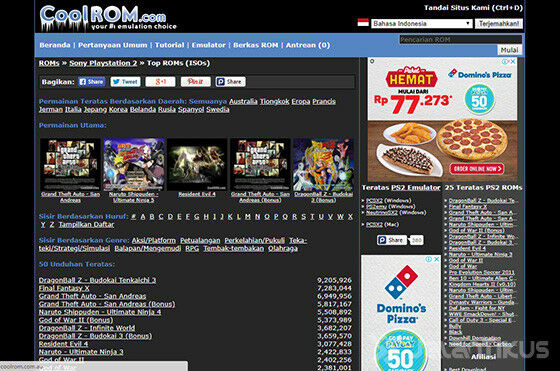Browse genre Tembak-tembakan
This screenshot has width=560, height=371.
click(x=234, y=248)
